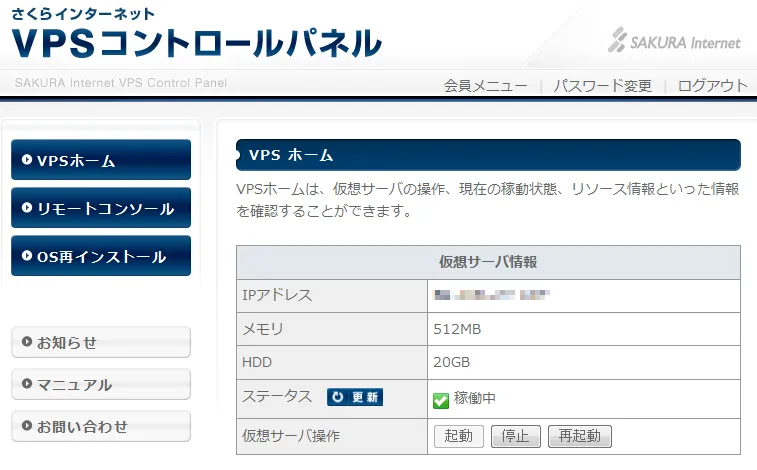Click the HDD row label

click(257, 362)
